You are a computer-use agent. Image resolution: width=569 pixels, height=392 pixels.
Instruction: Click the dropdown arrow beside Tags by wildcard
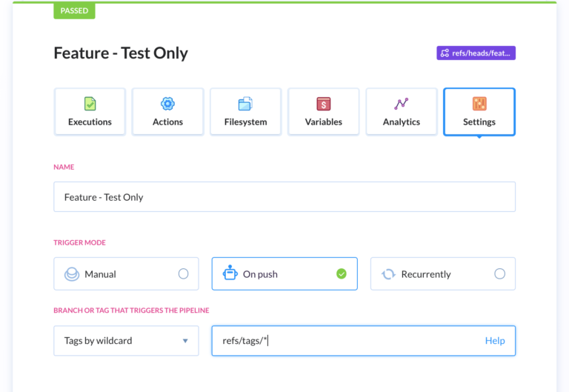point(185,341)
